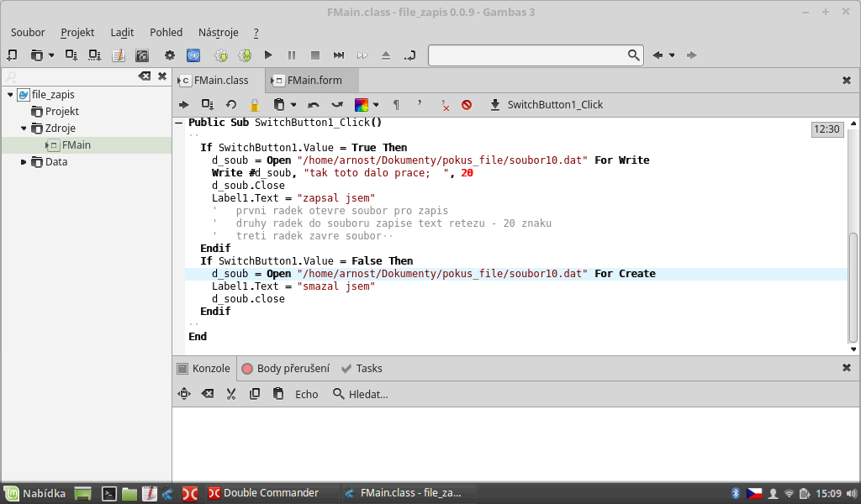Run the project with the play button
The image size is (861, 504).
click(x=268, y=55)
